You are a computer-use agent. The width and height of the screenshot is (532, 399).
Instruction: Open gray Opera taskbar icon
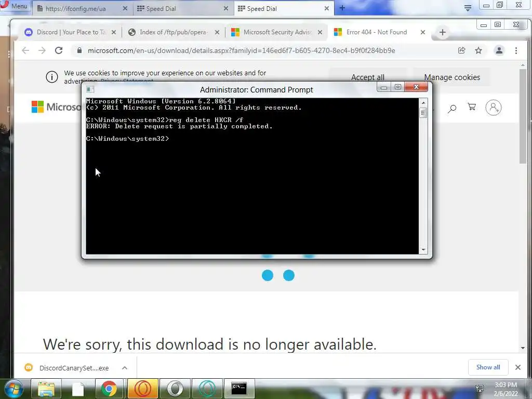[x=175, y=389]
